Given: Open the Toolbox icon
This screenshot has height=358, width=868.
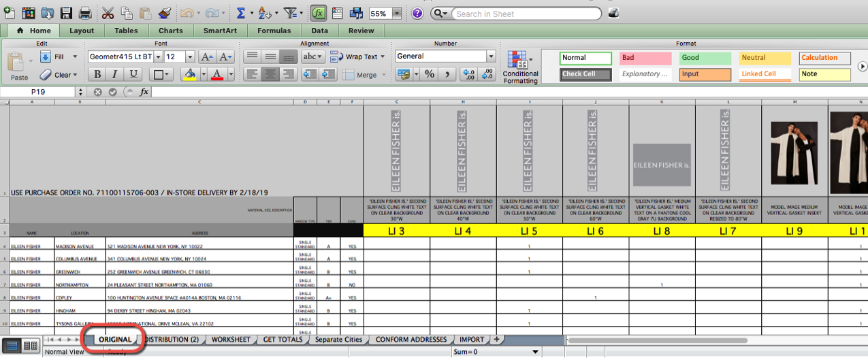Looking at the screenshot, I should [x=337, y=13].
